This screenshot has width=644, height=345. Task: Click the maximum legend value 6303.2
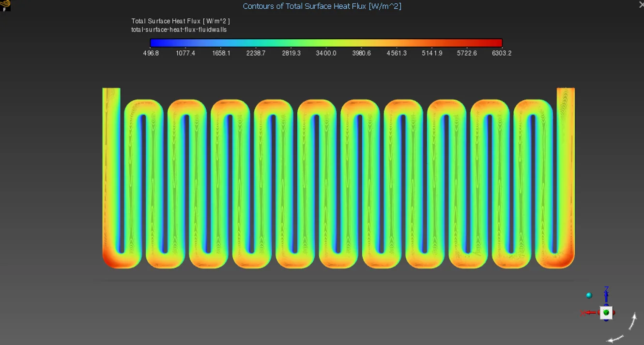(502, 53)
